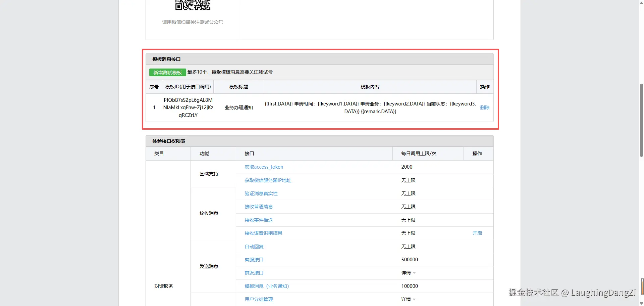Image resolution: width=644 pixels, height=306 pixels.
Task: Click the 模板内容 column header
Action: coord(370,87)
